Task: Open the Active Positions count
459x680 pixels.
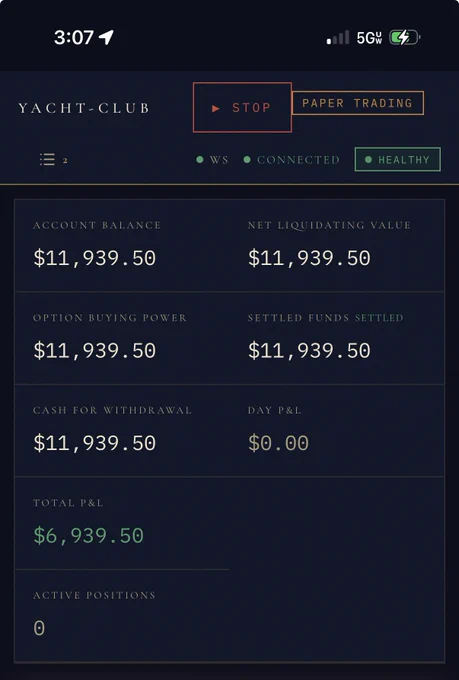Action: pyautogui.click(x=39, y=628)
